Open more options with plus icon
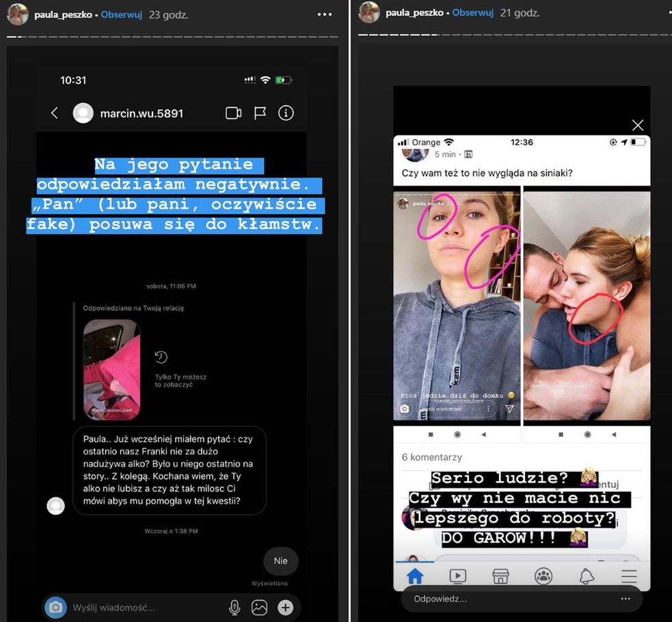This screenshot has width=672, height=622. (x=286, y=608)
